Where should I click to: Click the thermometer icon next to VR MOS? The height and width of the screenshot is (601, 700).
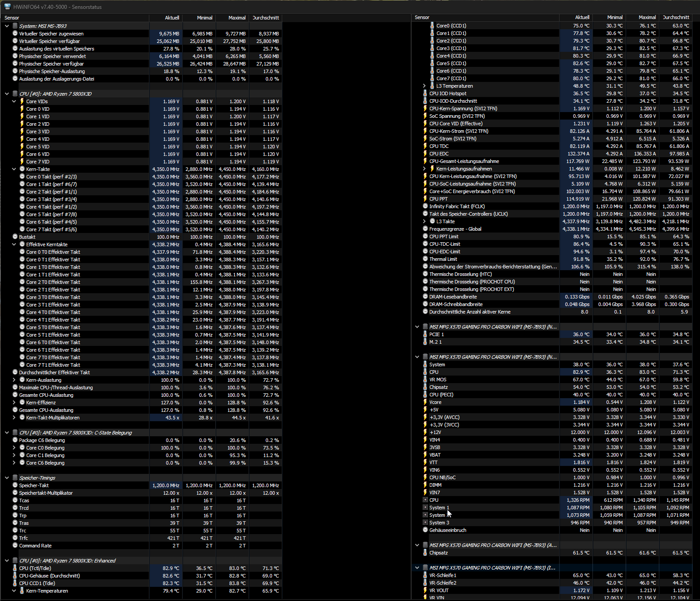[x=425, y=380]
